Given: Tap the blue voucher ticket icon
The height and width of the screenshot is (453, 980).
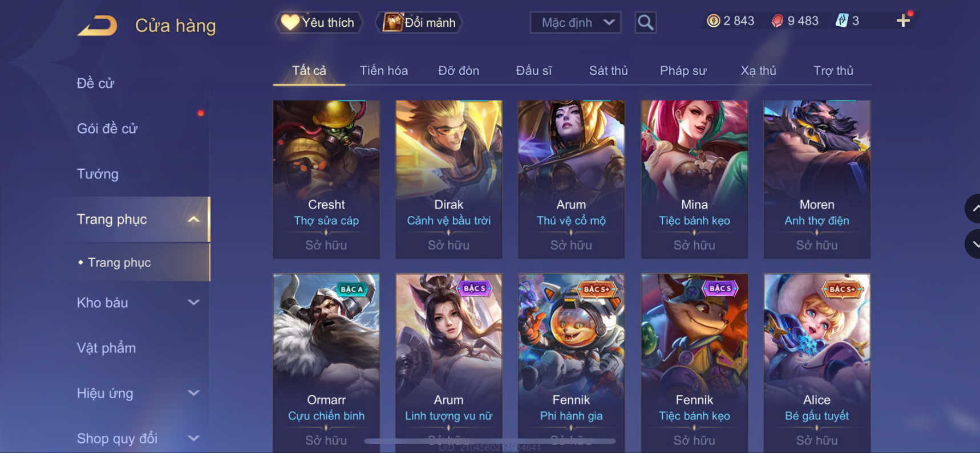Looking at the screenshot, I should (x=841, y=21).
